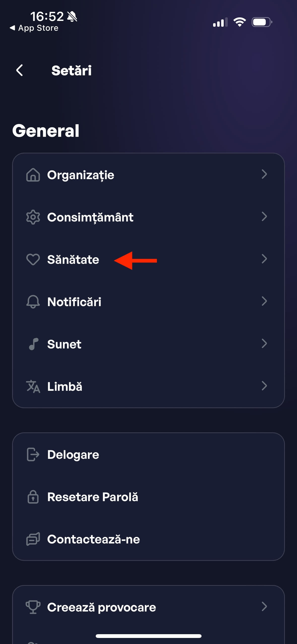Tap the bell icon for Notificări
Screen dimensions: 297x644
click(33, 302)
